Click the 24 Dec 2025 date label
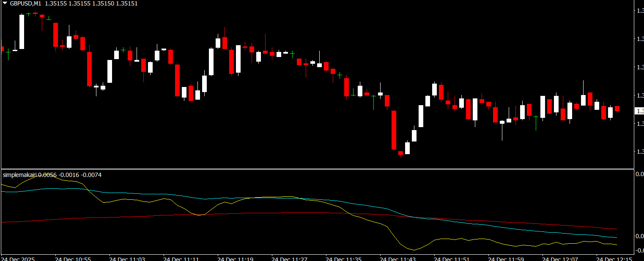Viewport: 644px width, 261px height. coord(18,258)
